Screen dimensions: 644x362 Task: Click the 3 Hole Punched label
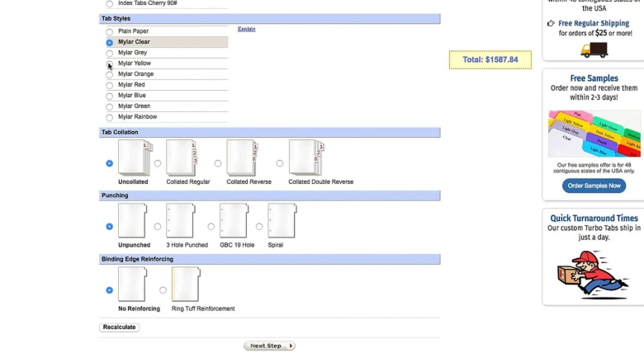(x=187, y=245)
